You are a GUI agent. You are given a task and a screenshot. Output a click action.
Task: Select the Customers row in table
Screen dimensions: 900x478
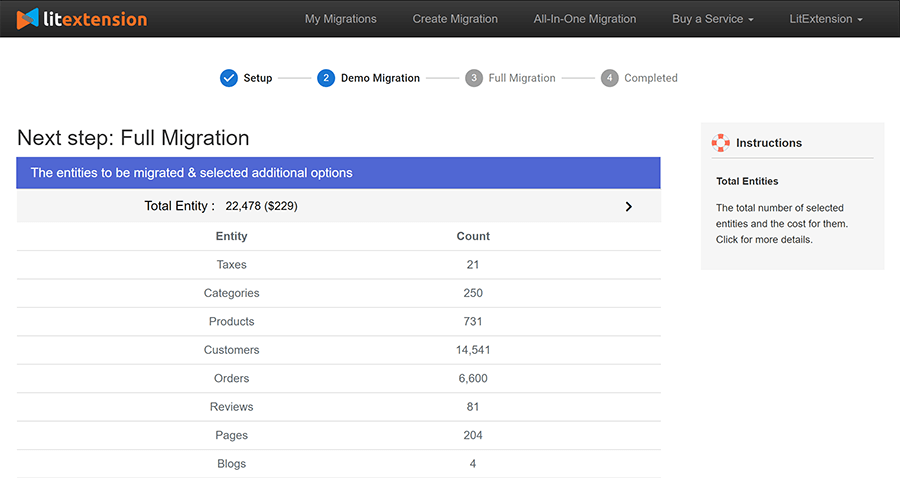338,350
